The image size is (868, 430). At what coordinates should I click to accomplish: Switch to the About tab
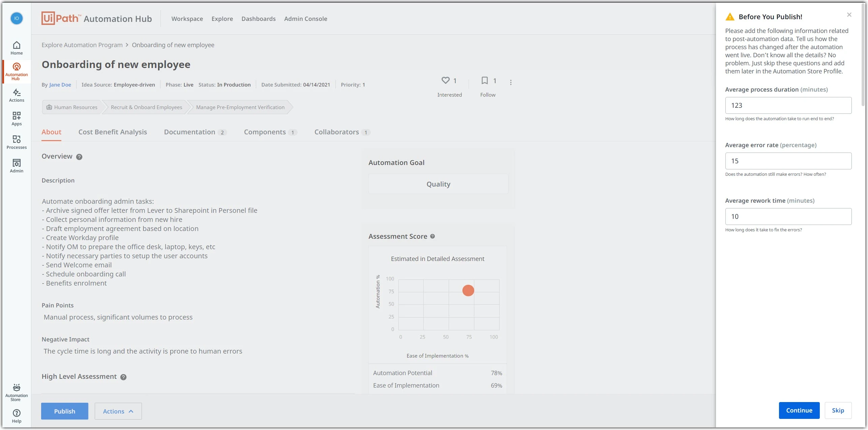point(51,132)
